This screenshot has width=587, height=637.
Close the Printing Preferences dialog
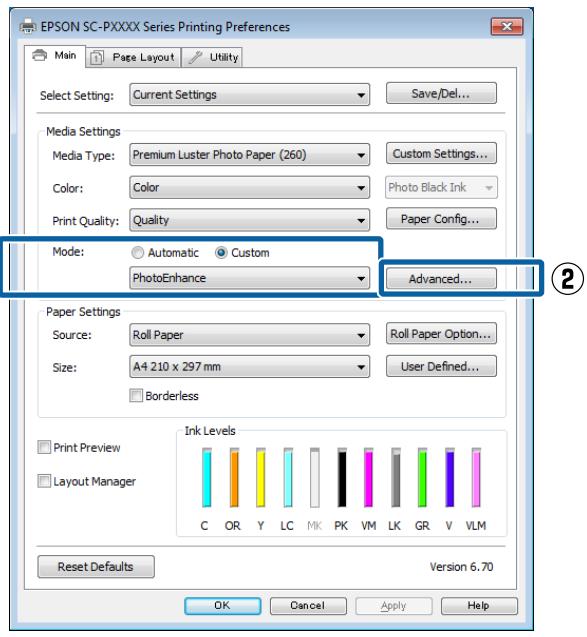(x=507, y=27)
